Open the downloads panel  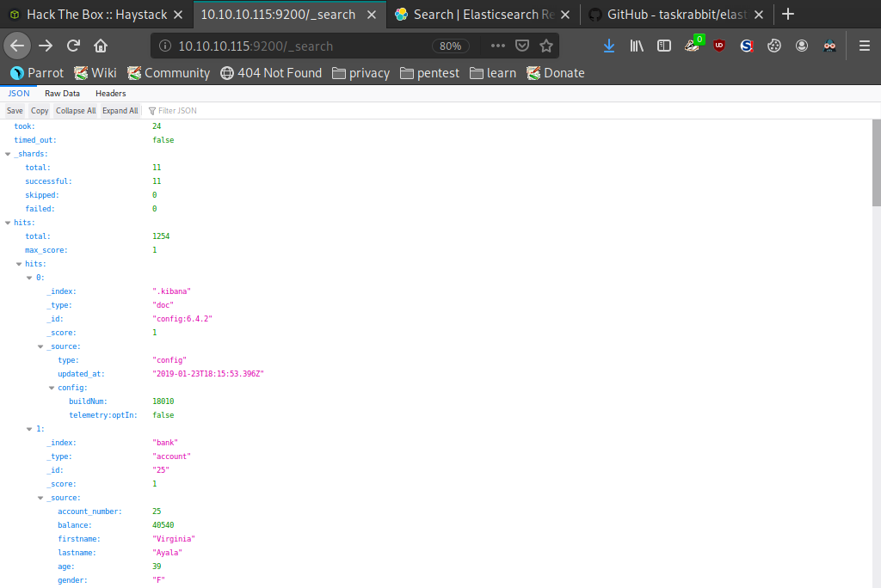pos(608,46)
